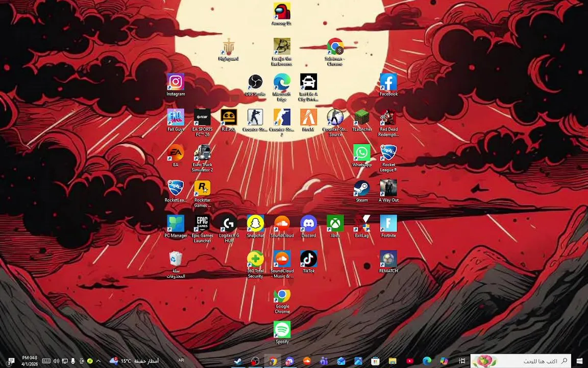Open Microsoft Store from the taskbar
The width and height of the screenshot is (588, 368).
click(375, 361)
